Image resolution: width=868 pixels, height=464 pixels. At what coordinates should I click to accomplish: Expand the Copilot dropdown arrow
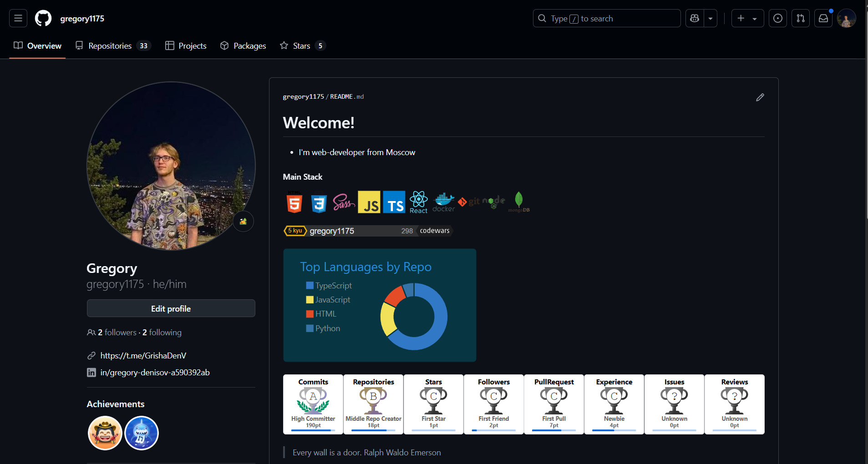point(711,18)
